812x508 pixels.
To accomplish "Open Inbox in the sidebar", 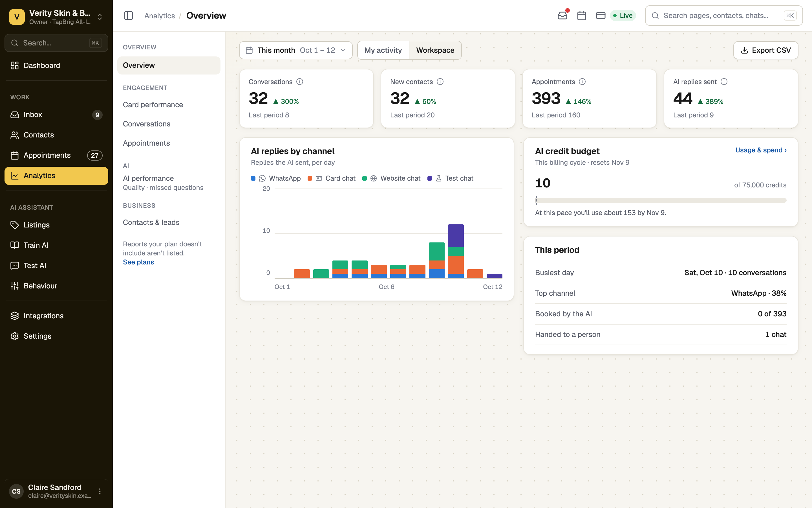I will tap(56, 115).
